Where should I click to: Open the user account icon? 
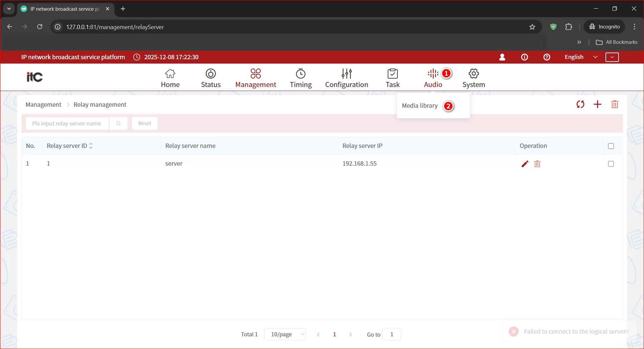[502, 57]
